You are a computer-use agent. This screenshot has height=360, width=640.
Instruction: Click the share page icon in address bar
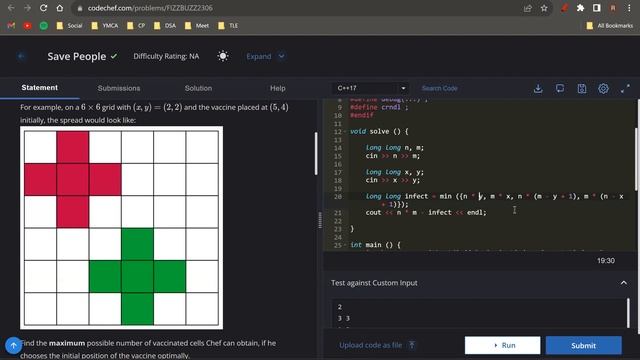pyautogui.click(x=528, y=8)
